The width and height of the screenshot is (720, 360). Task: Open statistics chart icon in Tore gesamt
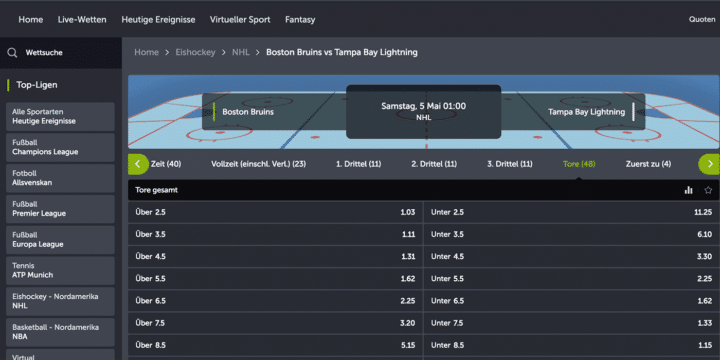pos(688,190)
